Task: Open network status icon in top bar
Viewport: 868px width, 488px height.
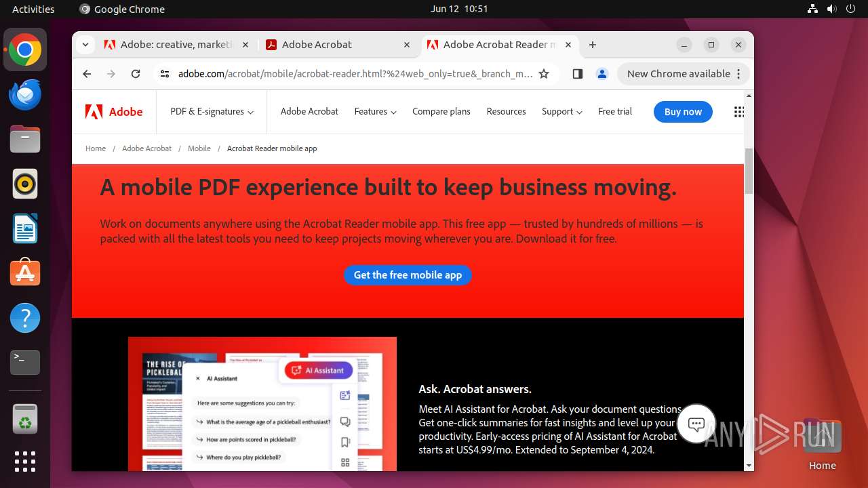Action: tap(813, 9)
